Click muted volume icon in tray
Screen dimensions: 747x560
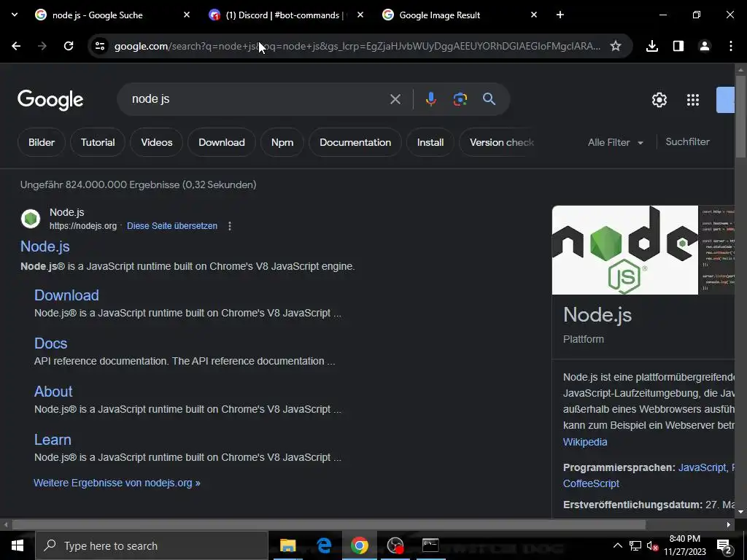click(x=653, y=545)
